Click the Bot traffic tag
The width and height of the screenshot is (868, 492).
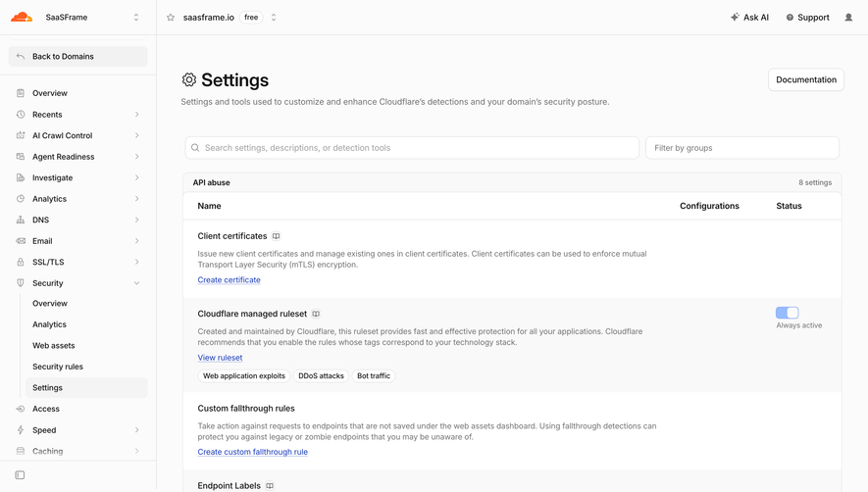374,375
